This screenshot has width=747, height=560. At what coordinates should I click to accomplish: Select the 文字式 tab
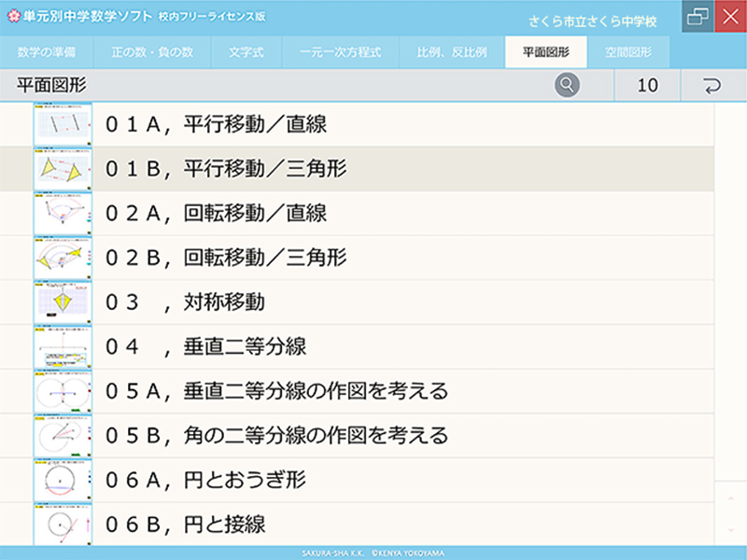(247, 52)
